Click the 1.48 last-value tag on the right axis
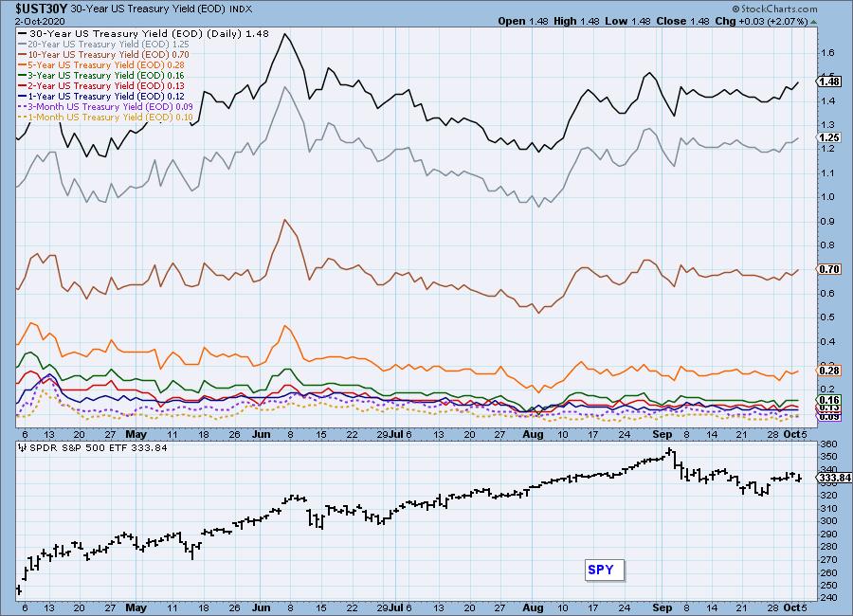Viewport: 853px width, 616px height. (829, 82)
